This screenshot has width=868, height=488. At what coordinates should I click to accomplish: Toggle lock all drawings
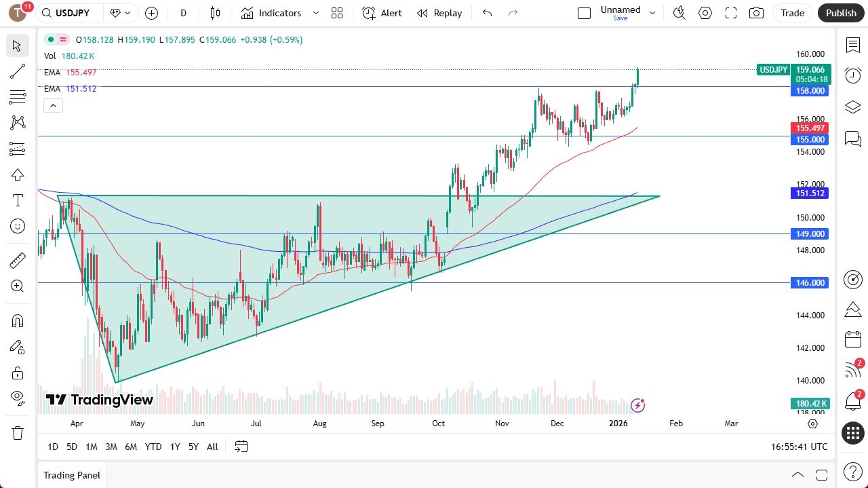click(18, 373)
